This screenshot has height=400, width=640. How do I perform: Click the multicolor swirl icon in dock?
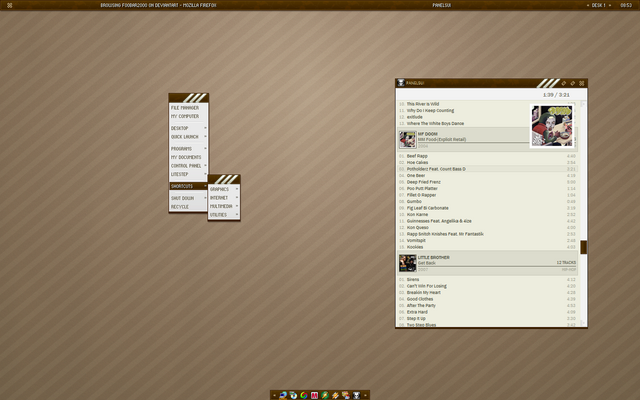(304, 395)
